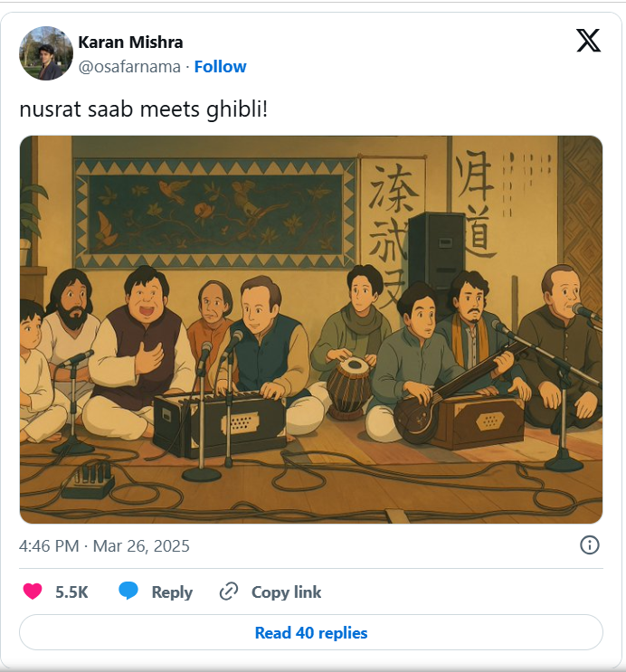Follow the @osafarnama account
This screenshot has height=672, width=626.
tap(221, 66)
